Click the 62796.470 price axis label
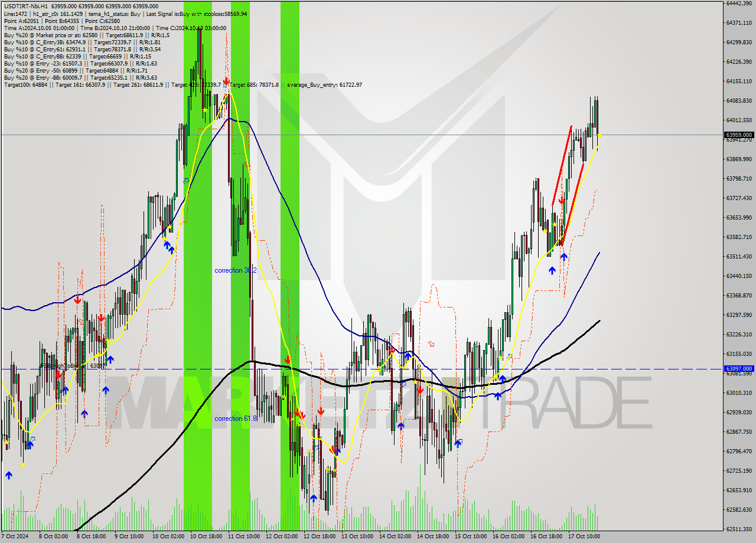 (739, 452)
